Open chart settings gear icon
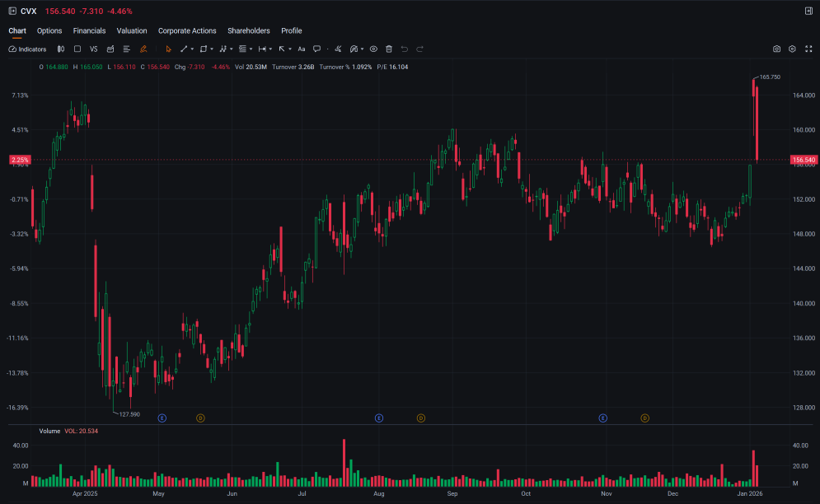Screen dimensions: 820x504 click(x=792, y=49)
